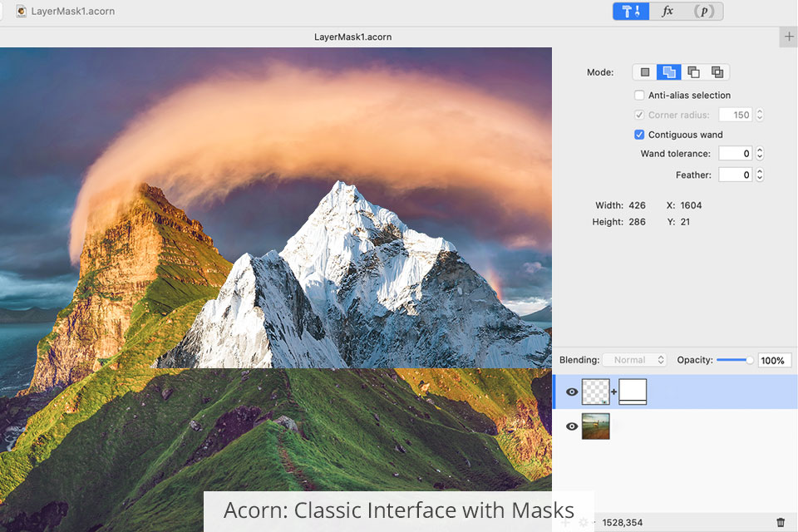
Task: Select the LayerMask1.acorn document tab
Action: [352, 37]
